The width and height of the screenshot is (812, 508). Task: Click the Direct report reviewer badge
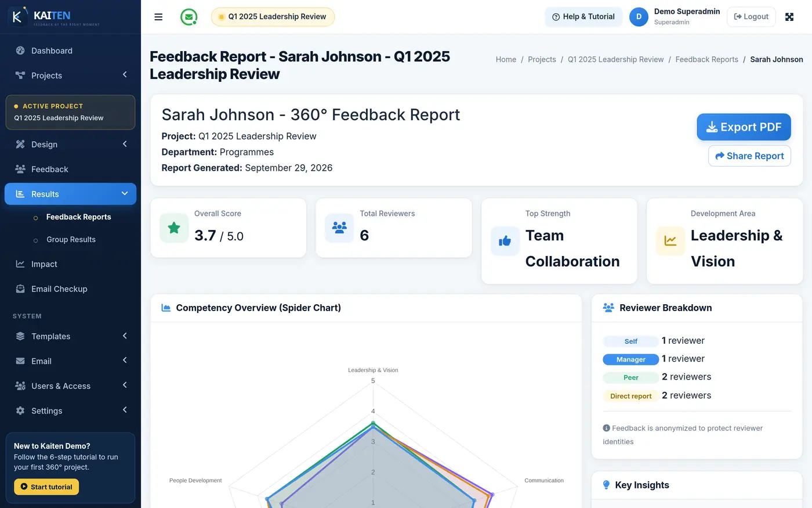(x=630, y=396)
